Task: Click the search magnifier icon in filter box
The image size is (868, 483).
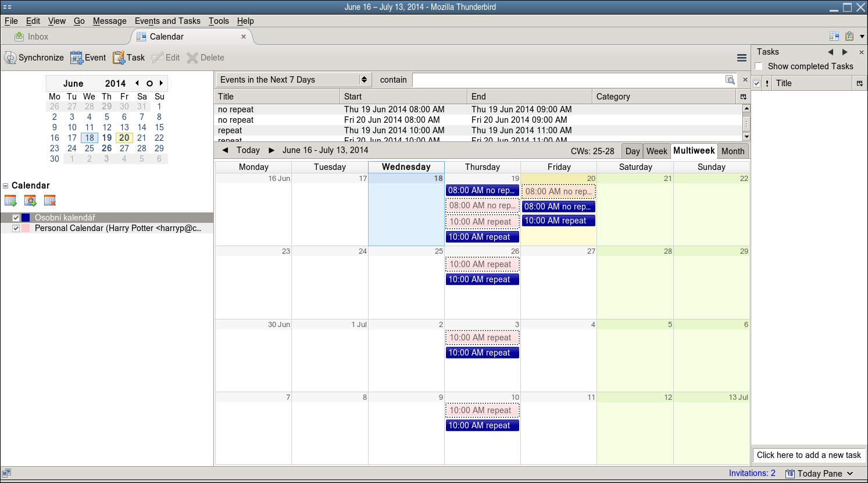Action: tap(730, 80)
